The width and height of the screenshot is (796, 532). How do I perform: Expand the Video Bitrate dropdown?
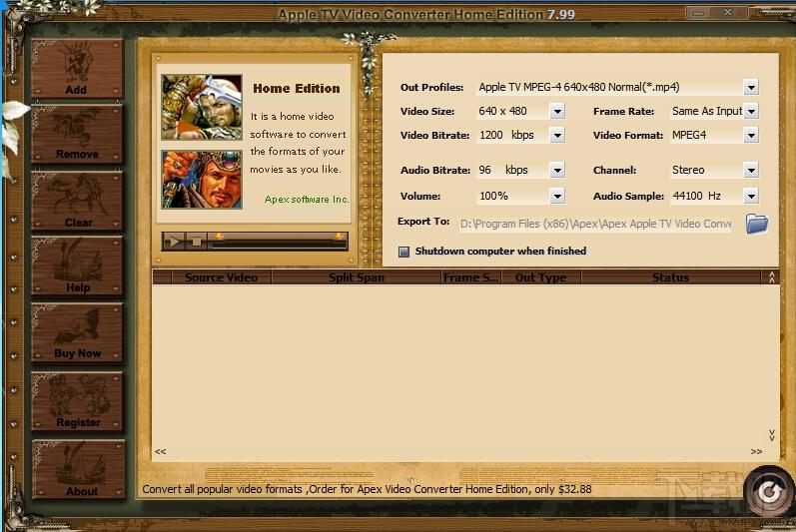click(x=557, y=135)
